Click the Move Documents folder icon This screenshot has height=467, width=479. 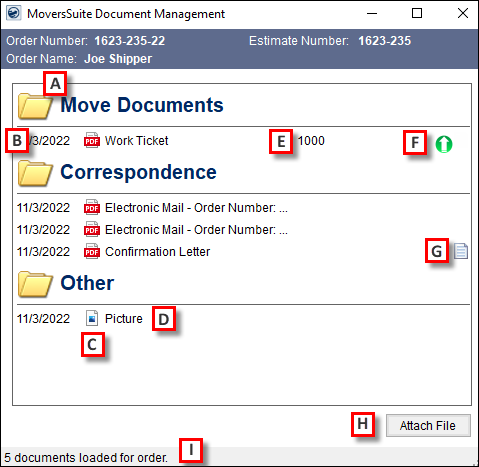click(x=35, y=106)
